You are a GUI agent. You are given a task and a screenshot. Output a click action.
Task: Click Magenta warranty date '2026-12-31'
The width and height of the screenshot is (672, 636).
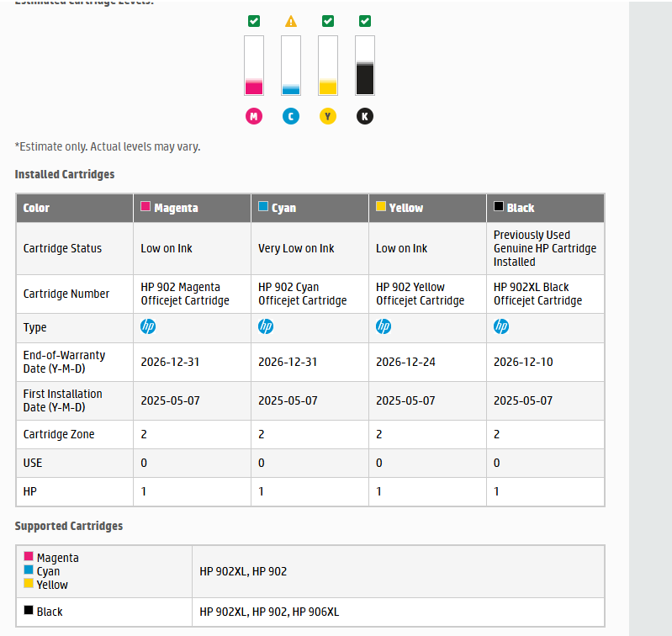click(x=170, y=362)
